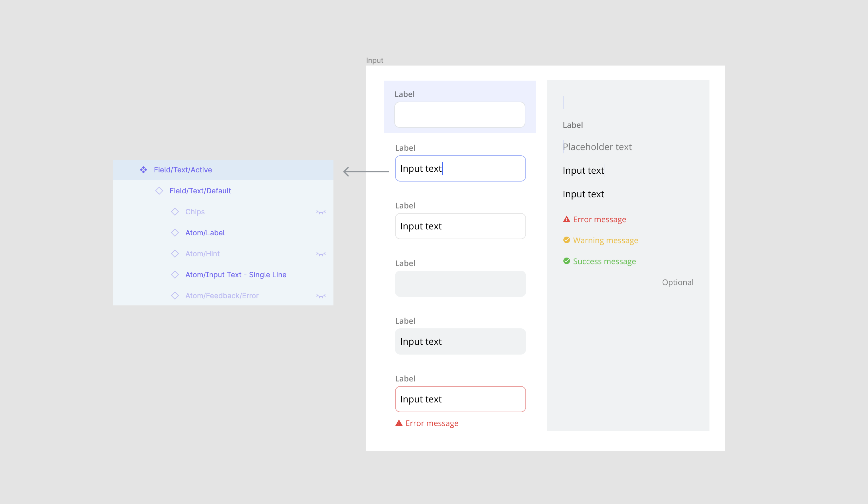The image size is (868, 504).
Task: Click the Optional text label
Action: (677, 282)
